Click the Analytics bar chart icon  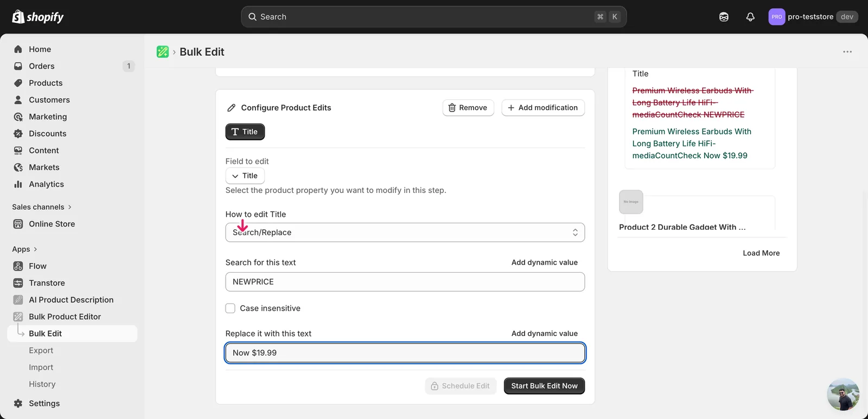(x=18, y=184)
